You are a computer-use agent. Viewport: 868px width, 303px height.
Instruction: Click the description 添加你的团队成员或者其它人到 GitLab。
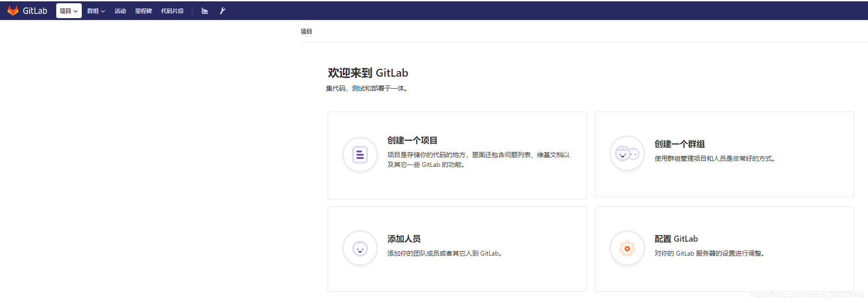coord(445,253)
